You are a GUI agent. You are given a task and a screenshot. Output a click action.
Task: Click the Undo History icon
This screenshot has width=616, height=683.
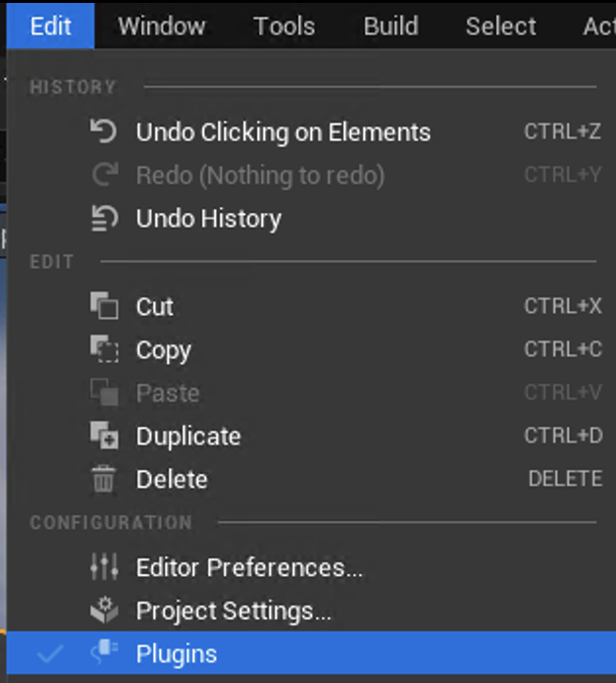[103, 218]
